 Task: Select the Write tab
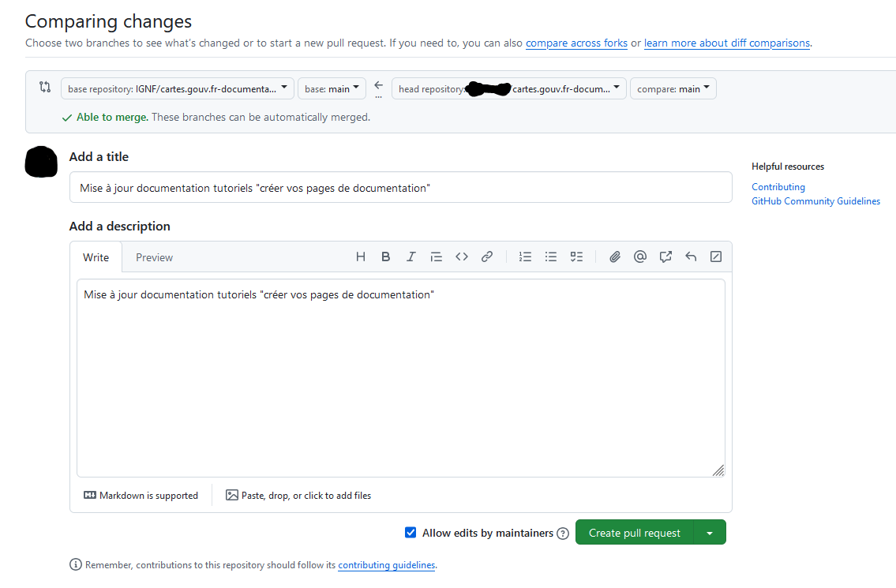coord(96,257)
